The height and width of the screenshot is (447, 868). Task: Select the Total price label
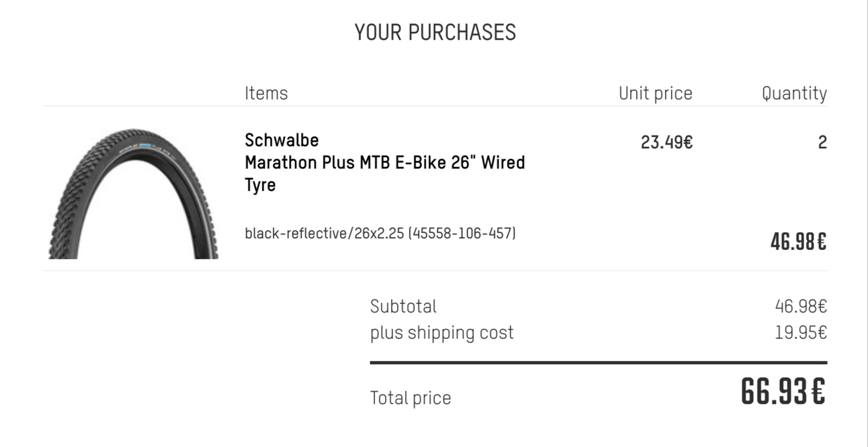point(411,398)
